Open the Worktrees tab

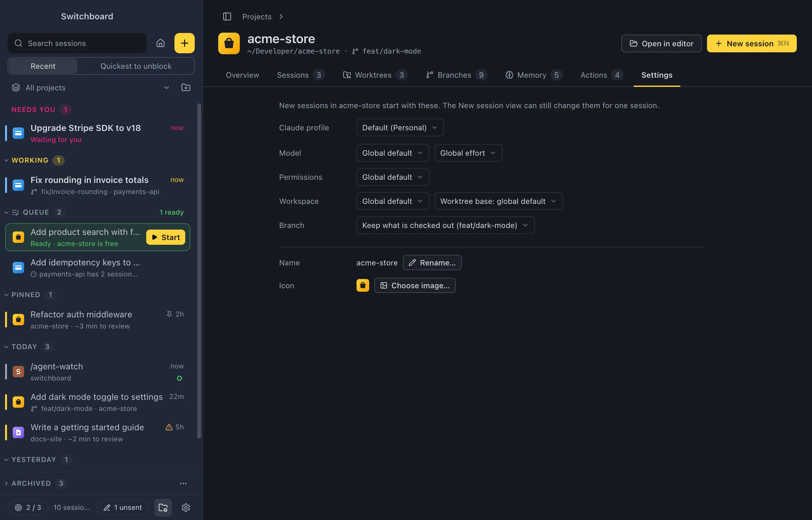tap(375, 75)
